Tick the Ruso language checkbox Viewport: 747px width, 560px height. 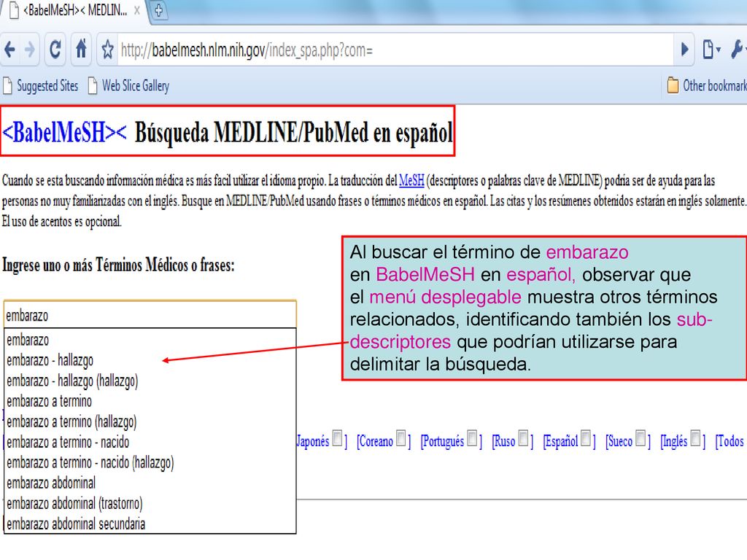click(x=524, y=438)
